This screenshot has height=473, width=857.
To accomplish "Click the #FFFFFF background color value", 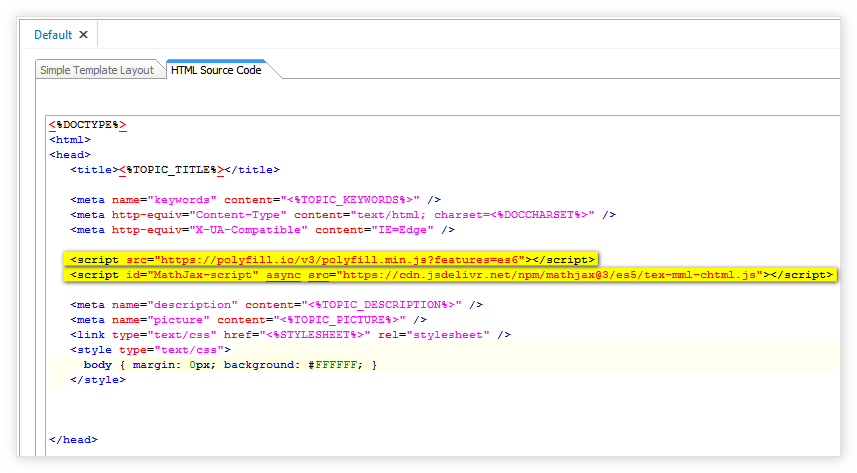I will (x=332, y=365).
